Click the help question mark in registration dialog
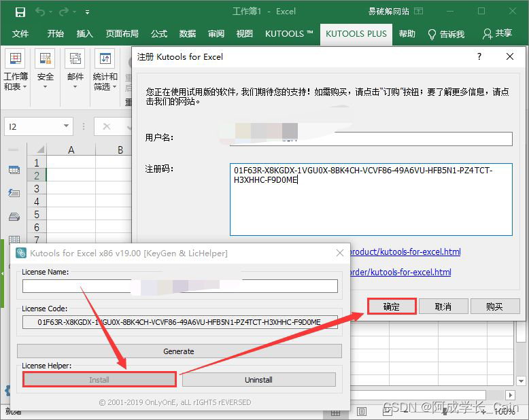This screenshot has height=420, width=529. 479,56
